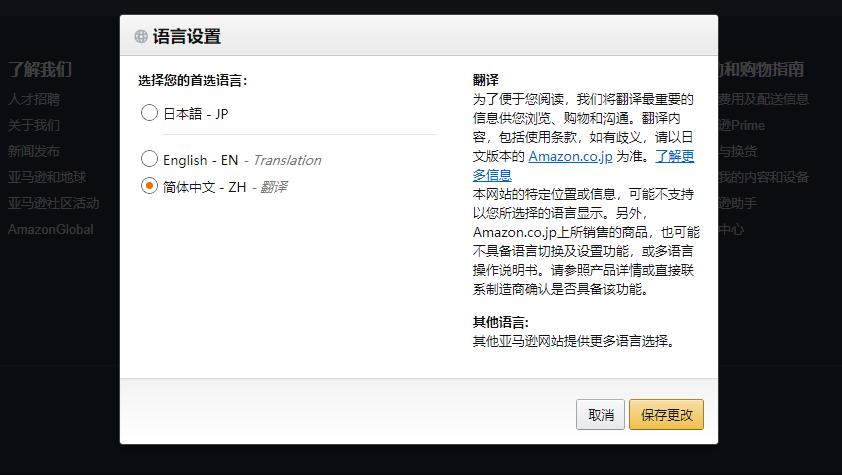Click the globe icon beside 语言设置

pos(141,37)
